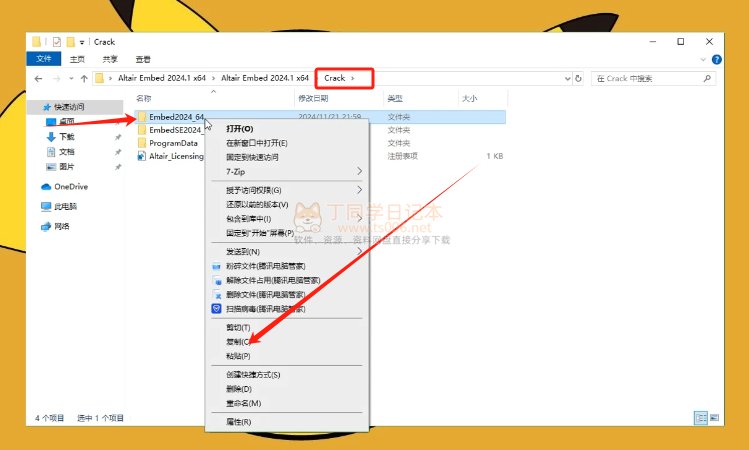Click the properties quick access toolbar icon

point(57,42)
